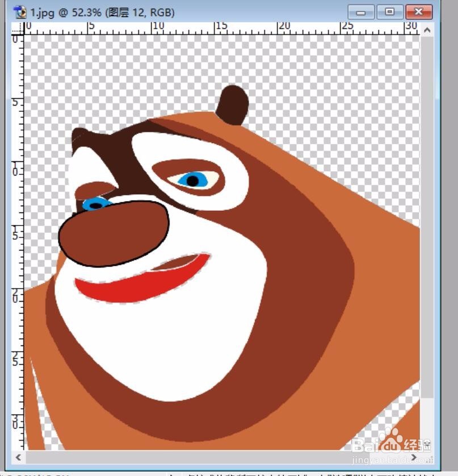The width and height of the screenshot is (458, 476).
Task: Click the Photoshop document icon in title bar
Action: click(20, 12)
